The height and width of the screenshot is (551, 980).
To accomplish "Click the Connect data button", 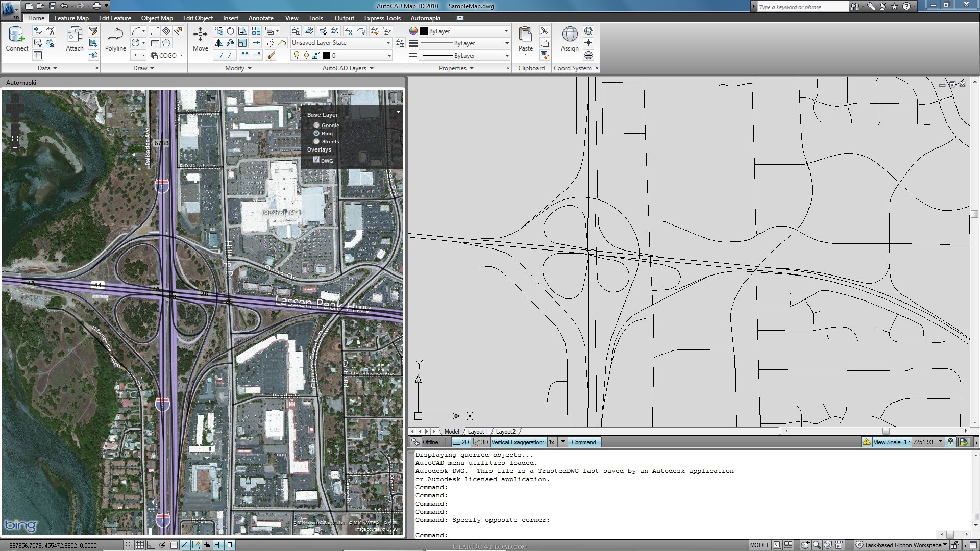I will point(16,39).
